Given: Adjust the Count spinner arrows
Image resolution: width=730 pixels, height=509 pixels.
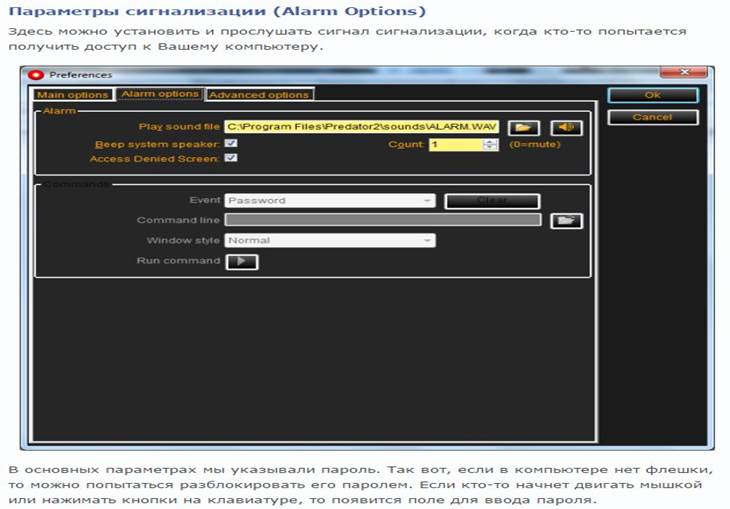Looking at the screenshot, I should (x=490, y=144).
